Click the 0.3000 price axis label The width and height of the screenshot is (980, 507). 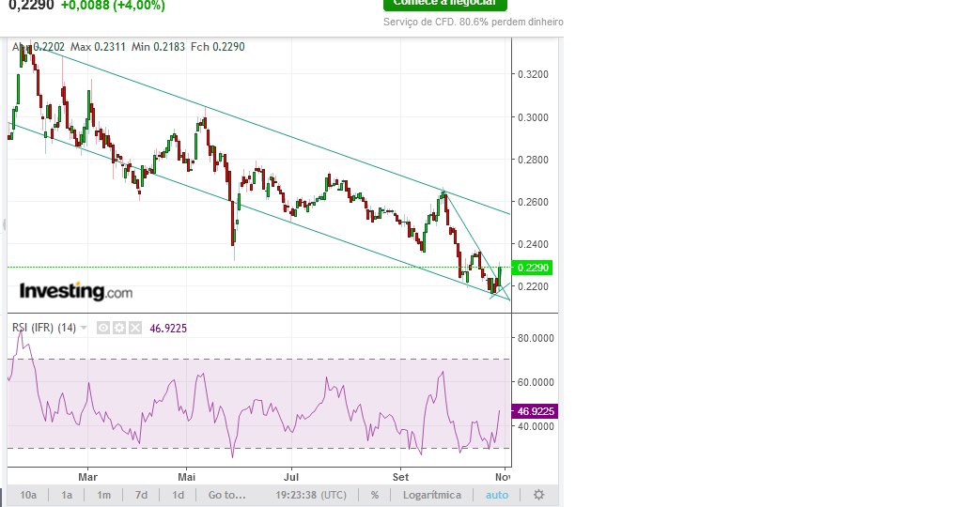pyautogui.click(x=533, y=117)
